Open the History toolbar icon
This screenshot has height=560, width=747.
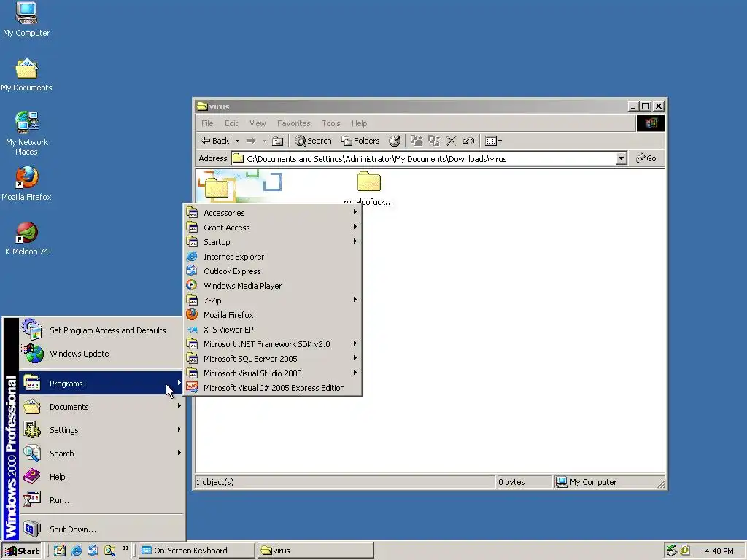coord(395,141)
